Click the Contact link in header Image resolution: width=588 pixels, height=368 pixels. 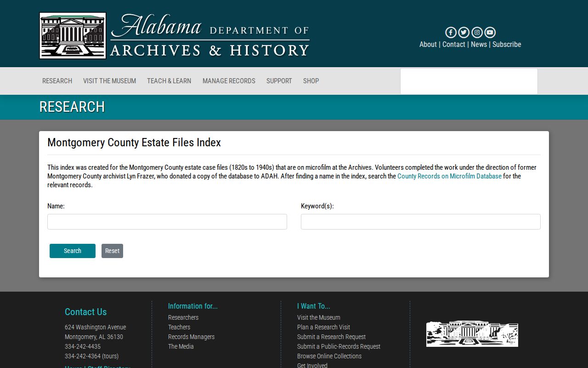[x=454, y=44]
